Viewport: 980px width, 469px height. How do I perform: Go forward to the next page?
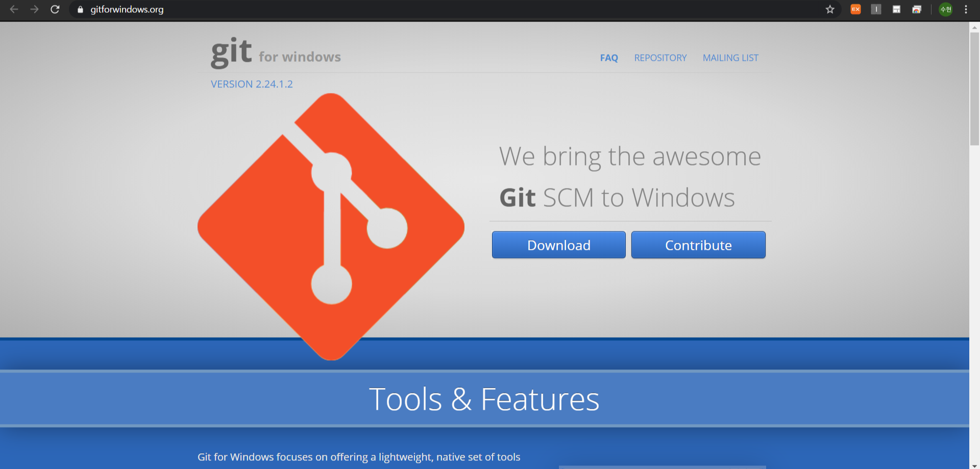34,9
